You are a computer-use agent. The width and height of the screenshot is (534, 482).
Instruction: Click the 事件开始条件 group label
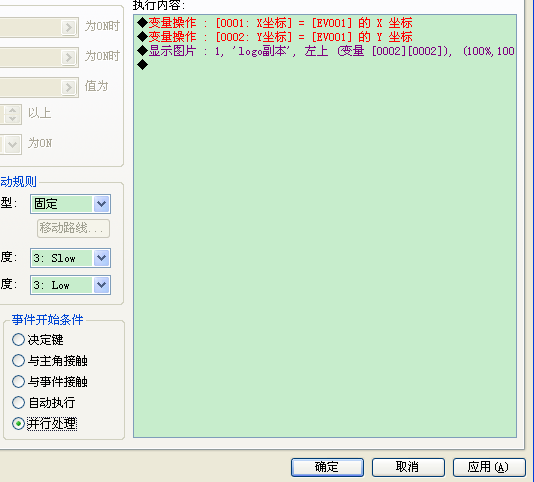tap(47, 320)
